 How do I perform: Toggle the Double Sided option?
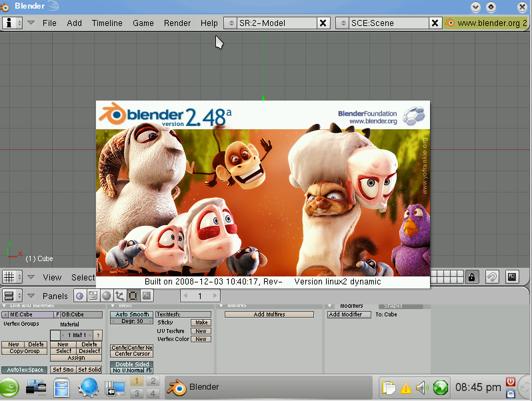(131, 364)
